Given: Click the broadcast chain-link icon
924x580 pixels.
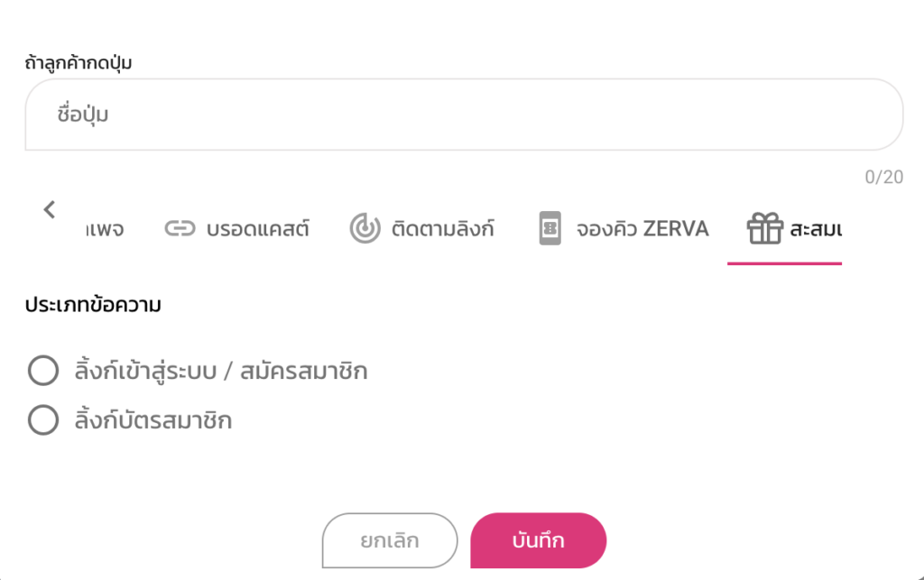Looking at the screenshot, I should [x=179, y=229].
